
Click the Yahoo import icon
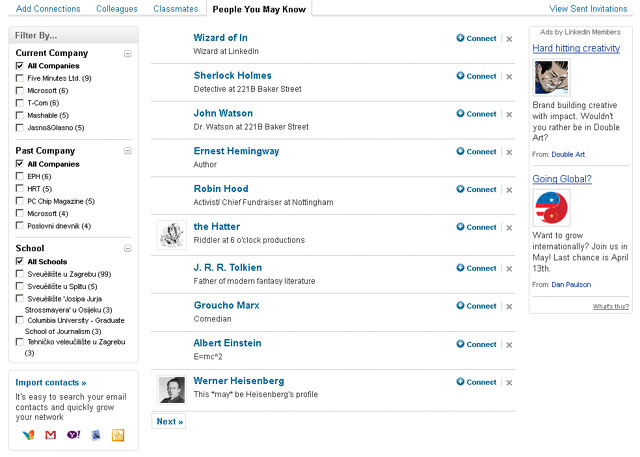click(73, 435)
